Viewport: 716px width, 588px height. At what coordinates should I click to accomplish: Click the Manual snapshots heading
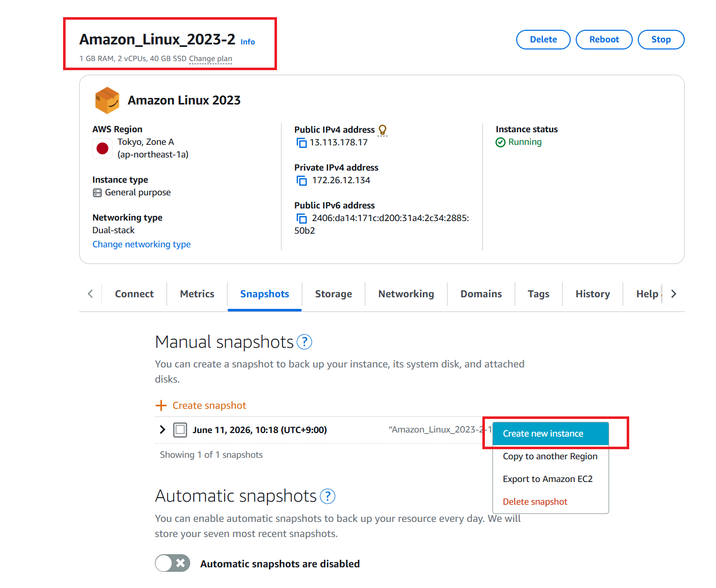[x=224, y=342]
